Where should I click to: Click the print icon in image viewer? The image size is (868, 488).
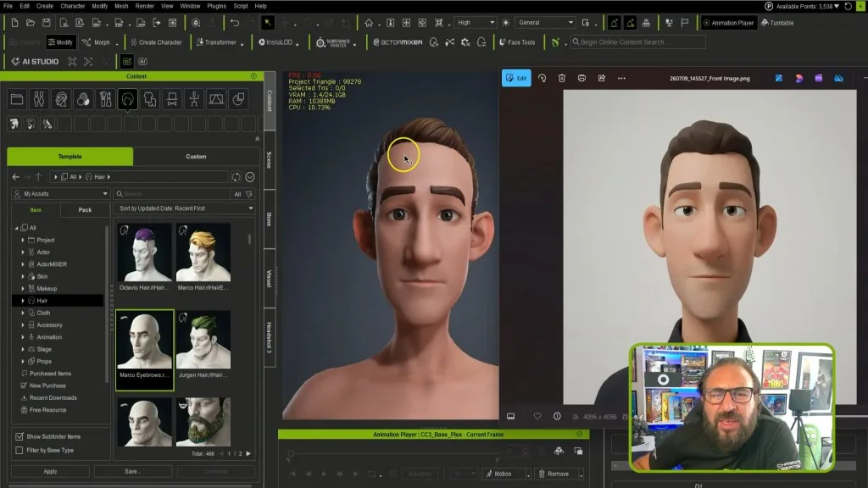coord(581,78)
